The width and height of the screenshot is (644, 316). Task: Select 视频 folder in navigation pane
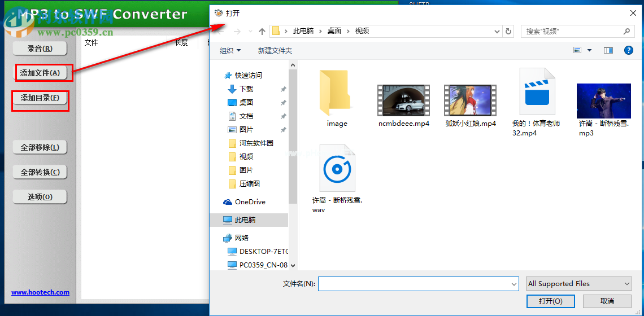click(x=246, y=157)
